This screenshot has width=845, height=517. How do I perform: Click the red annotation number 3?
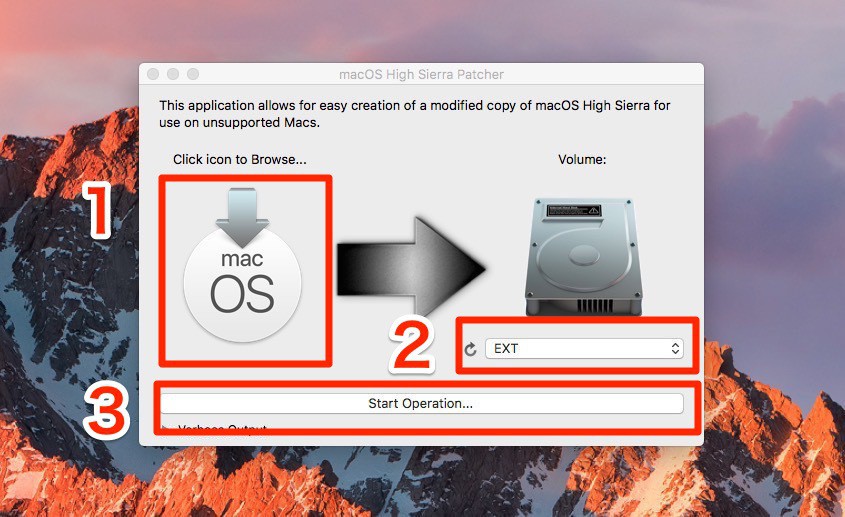106,412
